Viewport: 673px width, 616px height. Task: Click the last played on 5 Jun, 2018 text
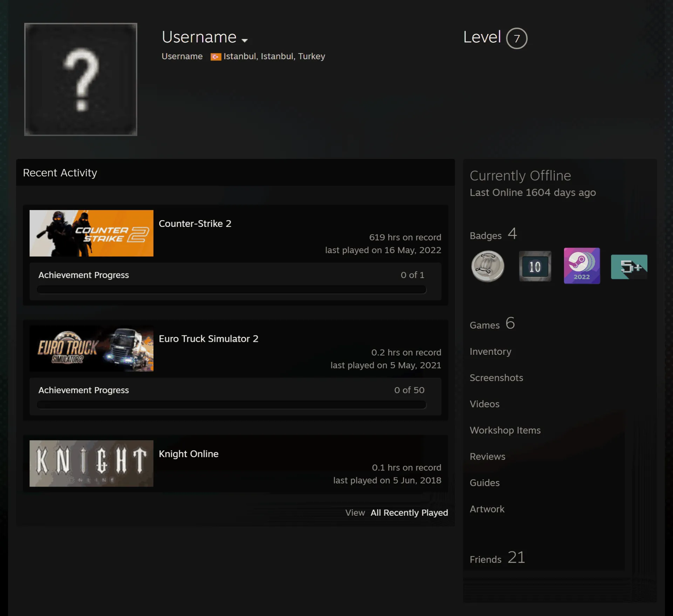387,480
